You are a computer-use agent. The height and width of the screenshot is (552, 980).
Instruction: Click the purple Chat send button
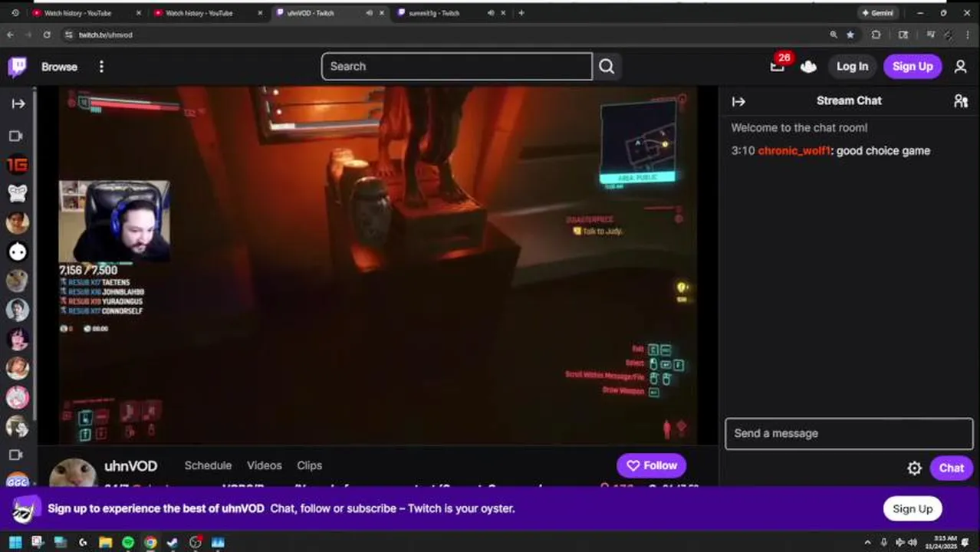tap(951, 468)
